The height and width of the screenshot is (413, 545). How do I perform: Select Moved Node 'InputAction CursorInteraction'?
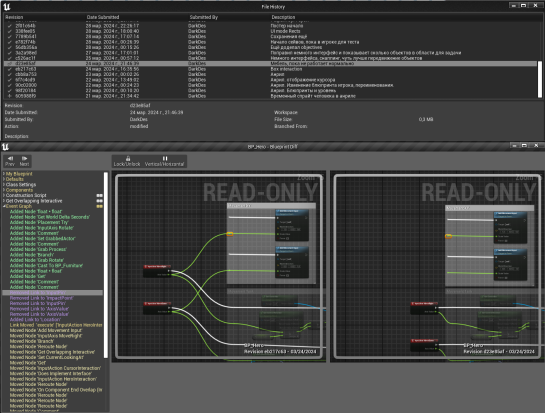pyautogui.click(x=55, y=369)
